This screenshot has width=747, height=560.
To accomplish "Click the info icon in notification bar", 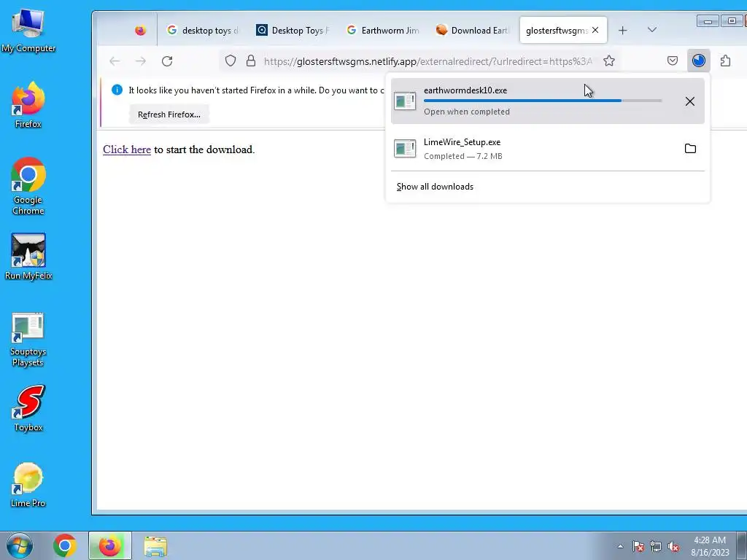I will point(117,90).
